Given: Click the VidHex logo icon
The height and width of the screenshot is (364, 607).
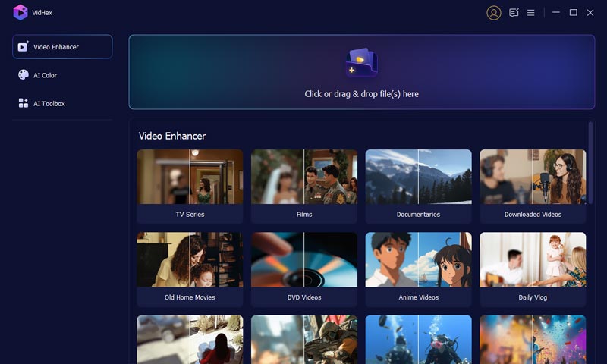Looking at the screenshot, I should (20, 12).
